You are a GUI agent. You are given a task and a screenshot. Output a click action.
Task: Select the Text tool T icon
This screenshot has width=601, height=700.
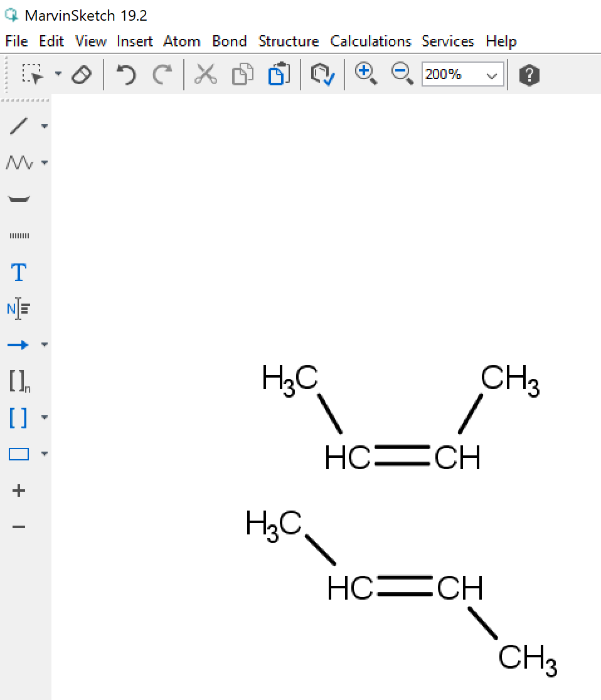19,273
